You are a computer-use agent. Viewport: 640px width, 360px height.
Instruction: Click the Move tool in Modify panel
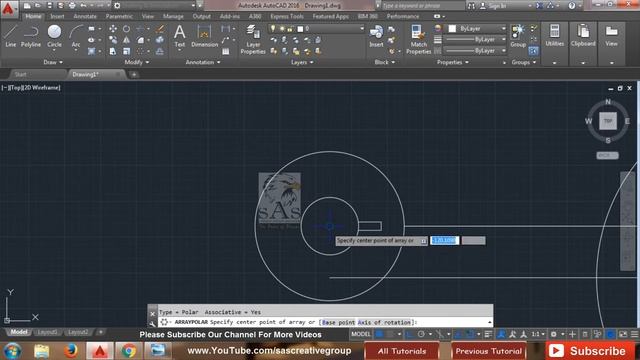tap(113, 29)
